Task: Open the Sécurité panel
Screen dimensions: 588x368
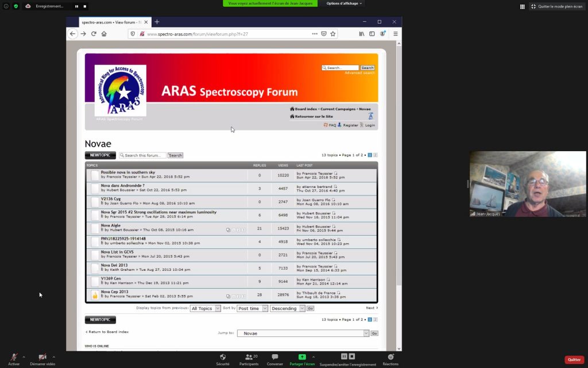Action: click(x=223, y=359)
